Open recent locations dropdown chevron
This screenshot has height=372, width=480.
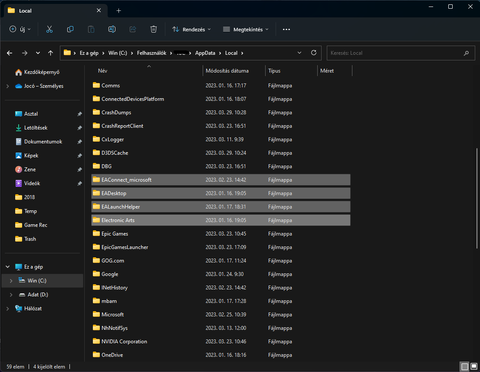click(x=38, y=53)
